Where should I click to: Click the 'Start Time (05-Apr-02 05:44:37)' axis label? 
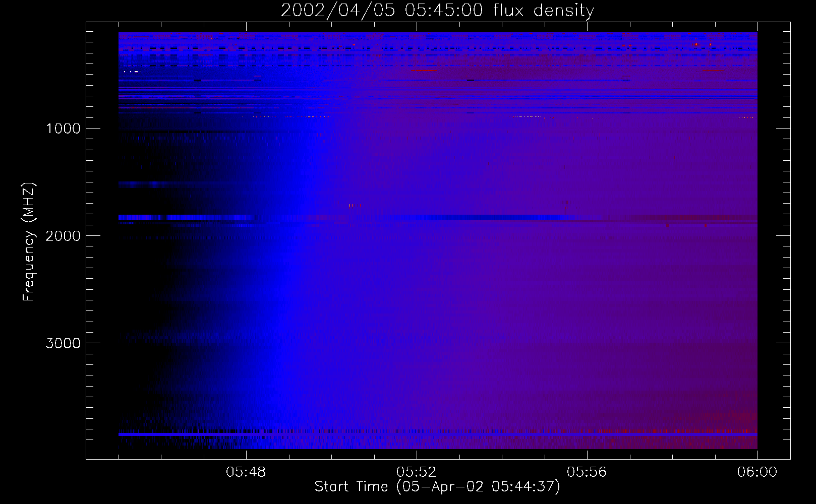[437, 487]
